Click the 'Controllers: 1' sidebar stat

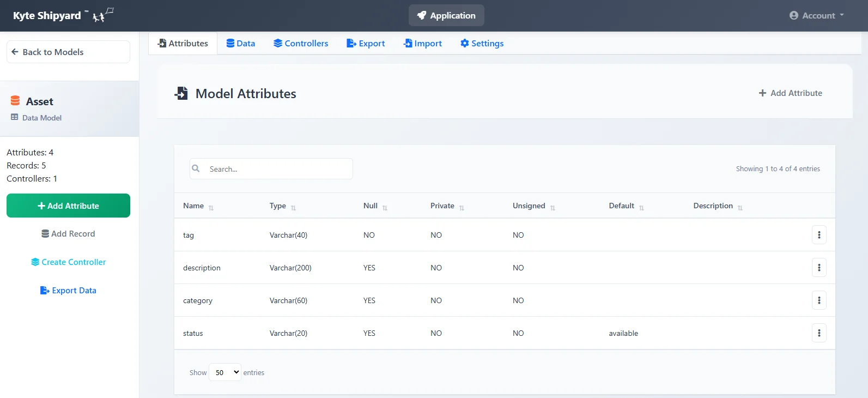pyautogui.click(x=32, y=178)
